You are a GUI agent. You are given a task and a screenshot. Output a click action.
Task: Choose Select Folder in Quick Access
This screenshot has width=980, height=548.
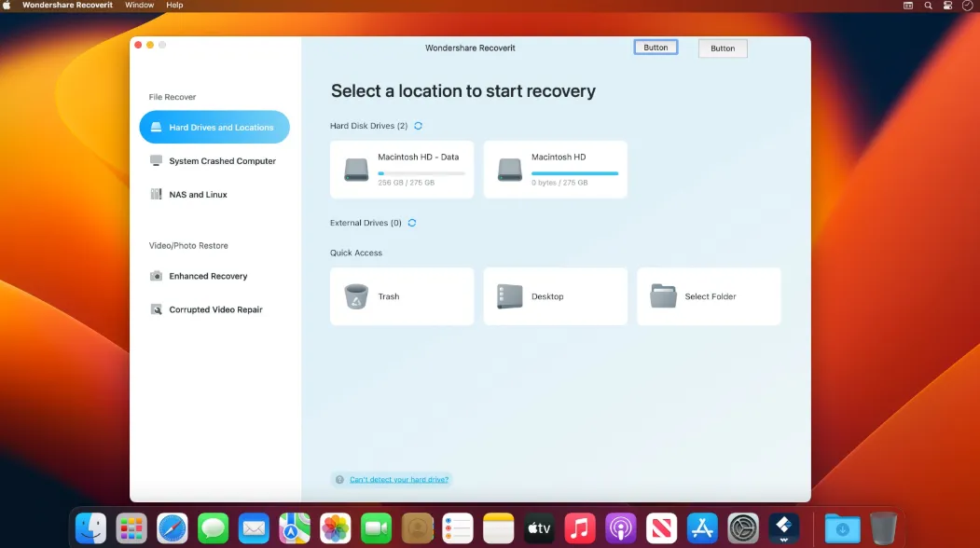[x=709, y=296]
